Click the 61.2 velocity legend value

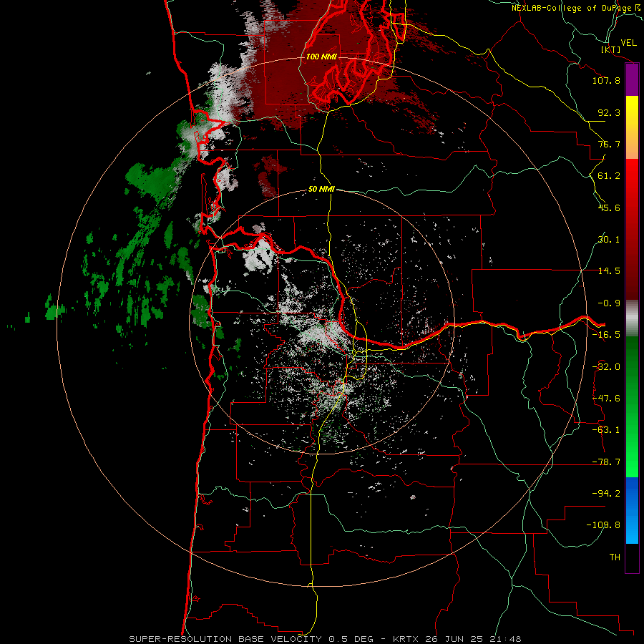point(609,176)
